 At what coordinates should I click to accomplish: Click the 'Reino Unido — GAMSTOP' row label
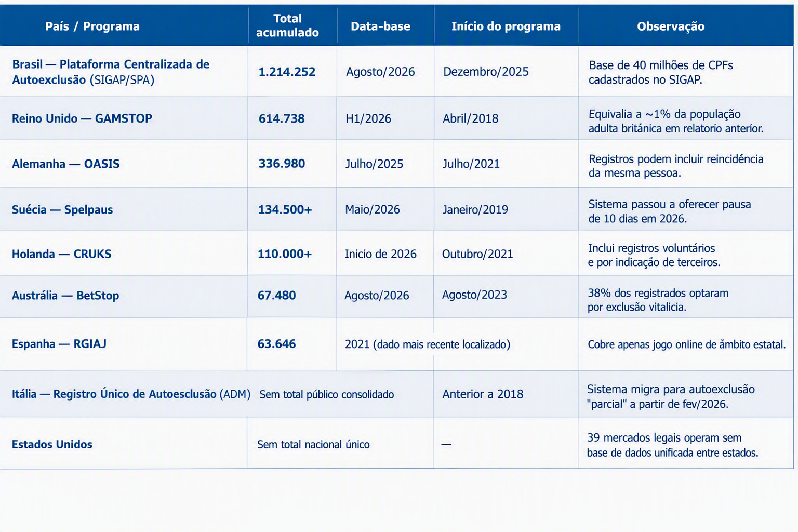(x=82, y=118)
